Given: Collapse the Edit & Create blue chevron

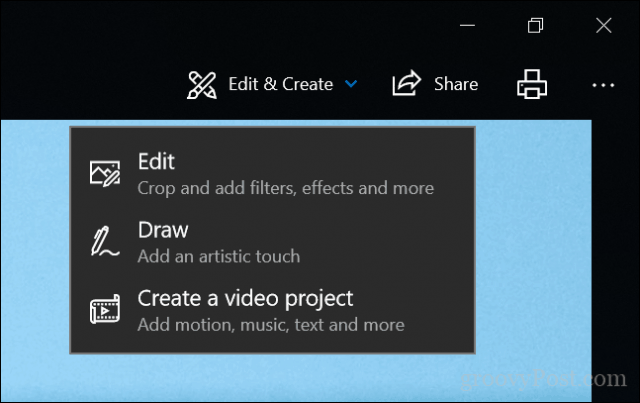Looking at the screenshot, I should pyautogui.click(x=351, y=84).
